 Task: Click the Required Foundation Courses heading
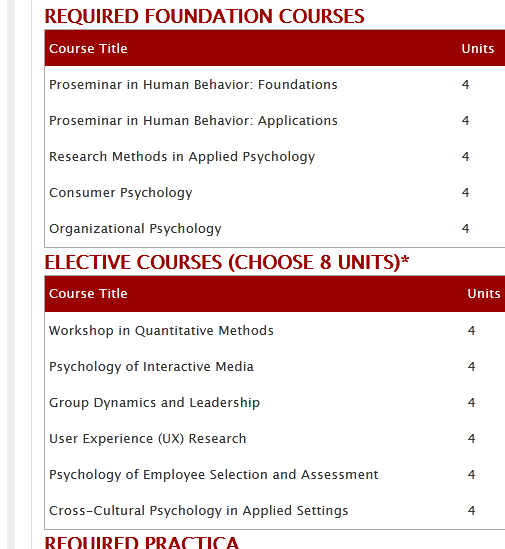coord(205,16)
